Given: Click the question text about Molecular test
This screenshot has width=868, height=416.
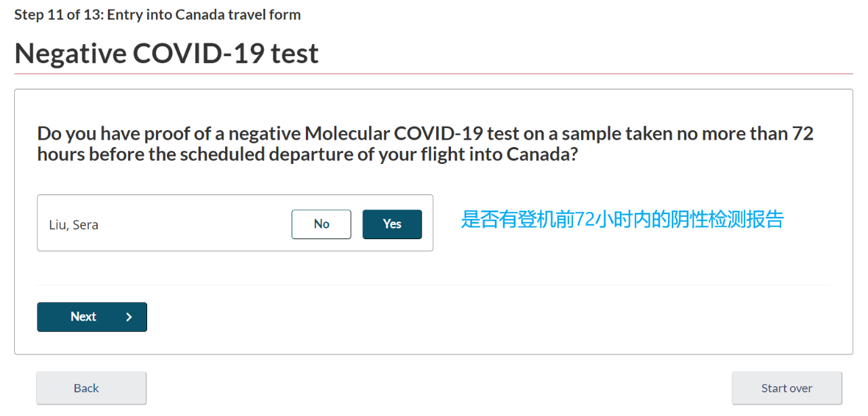Looking at the screenshot, I should [425, 144].
